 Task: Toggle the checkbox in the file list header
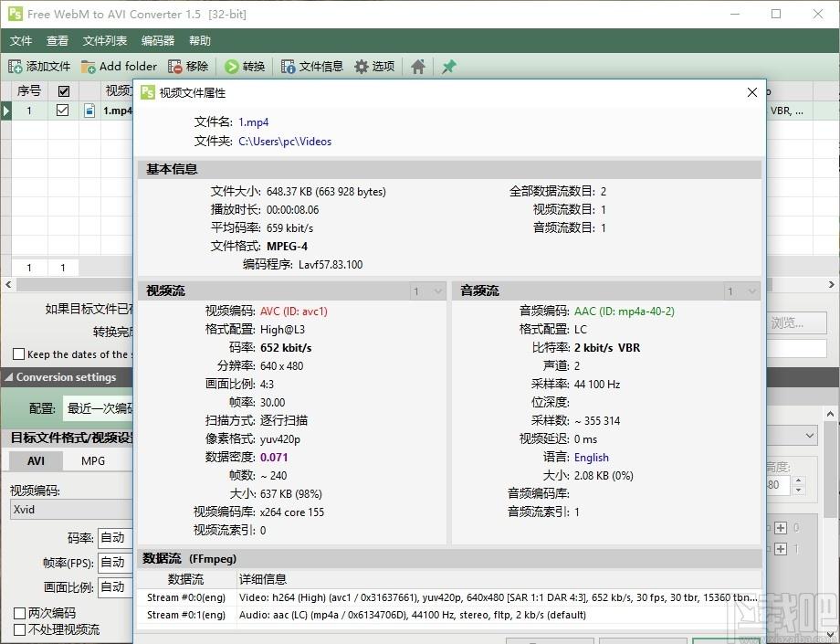coord(63,91)
